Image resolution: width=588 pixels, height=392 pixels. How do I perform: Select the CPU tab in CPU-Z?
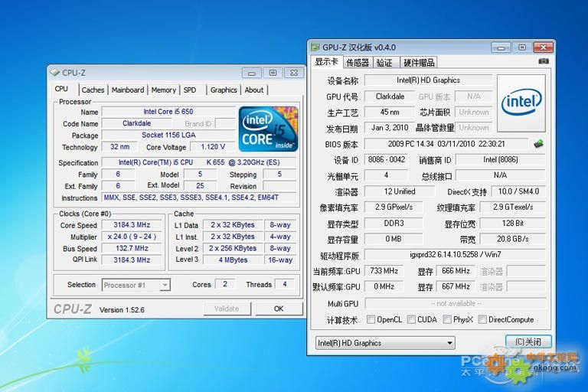[61, 89]
